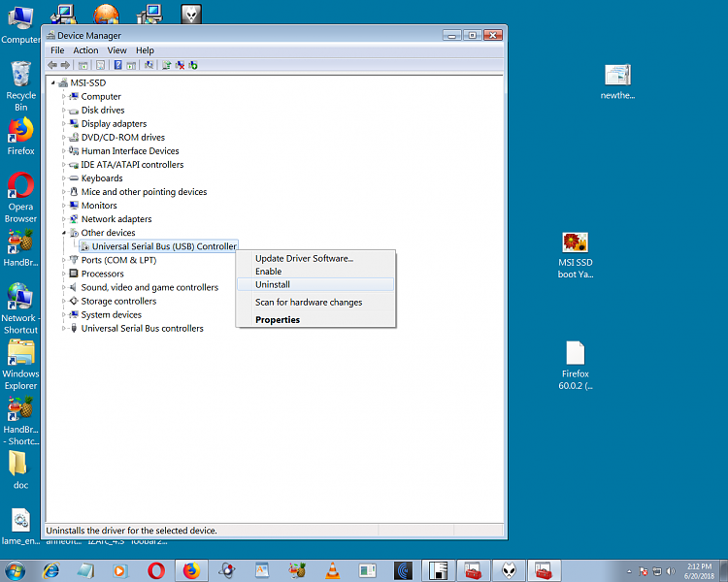The height and width of the screenshot is (582, 728).
Task: Select the Human Interface Devices row
Action: click(123, 151)
